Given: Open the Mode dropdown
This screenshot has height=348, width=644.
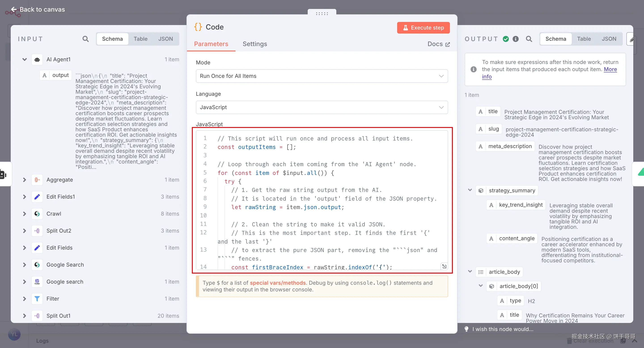Looking at the screenshot, I should tap(322, 76).
